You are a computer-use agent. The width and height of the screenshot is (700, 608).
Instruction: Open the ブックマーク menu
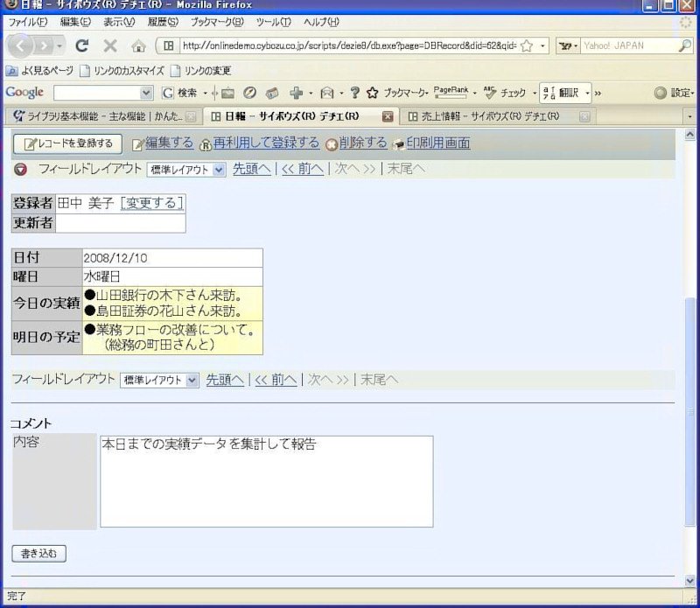217,22
